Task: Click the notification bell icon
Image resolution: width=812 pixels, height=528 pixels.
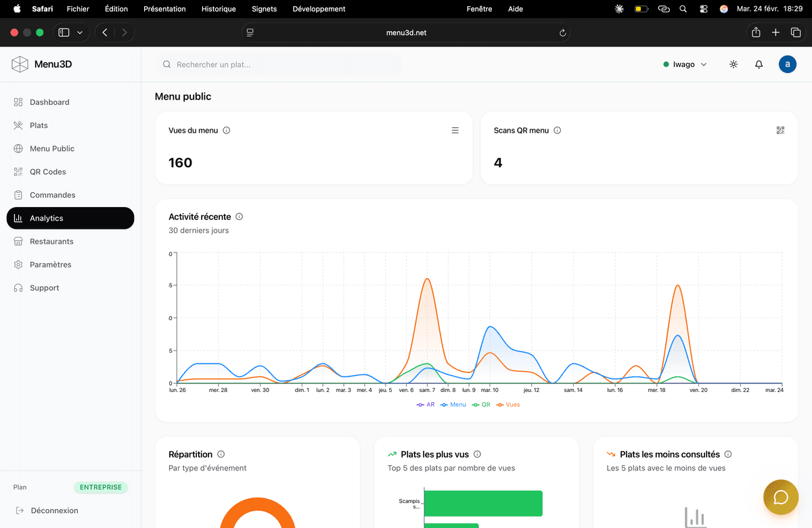Action: (759, 64)
